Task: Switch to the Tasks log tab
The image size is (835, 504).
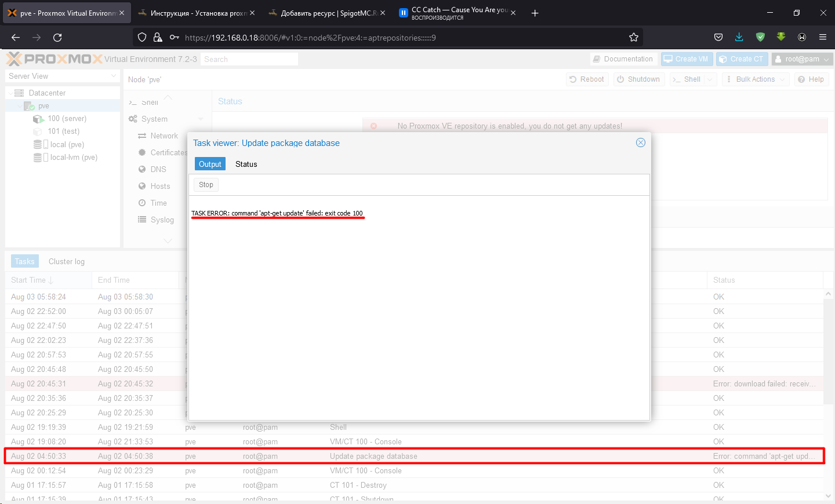Action: (25, 261)
